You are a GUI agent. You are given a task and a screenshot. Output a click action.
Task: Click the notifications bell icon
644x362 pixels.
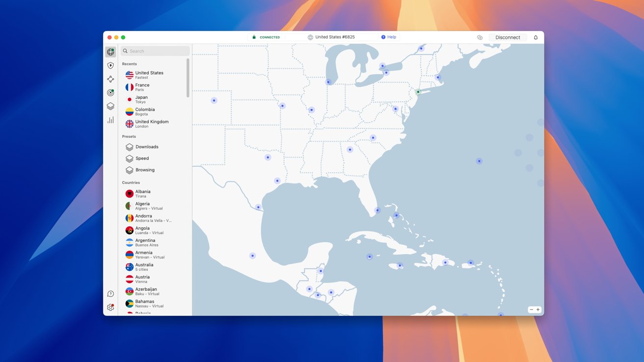coord(536,37)
